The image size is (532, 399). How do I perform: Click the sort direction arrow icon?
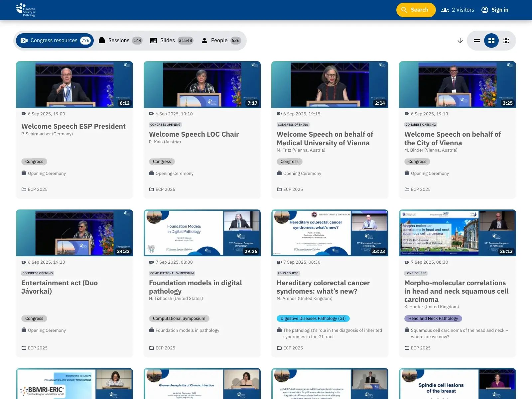(460, 41)
